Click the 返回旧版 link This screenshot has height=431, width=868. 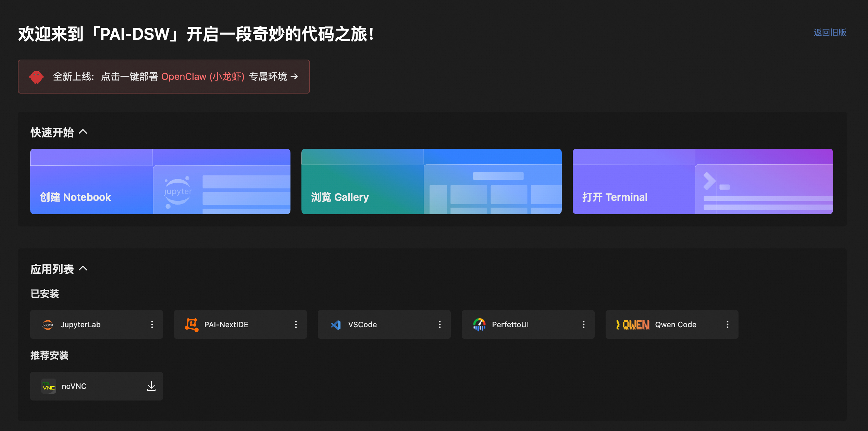(830, 33)
